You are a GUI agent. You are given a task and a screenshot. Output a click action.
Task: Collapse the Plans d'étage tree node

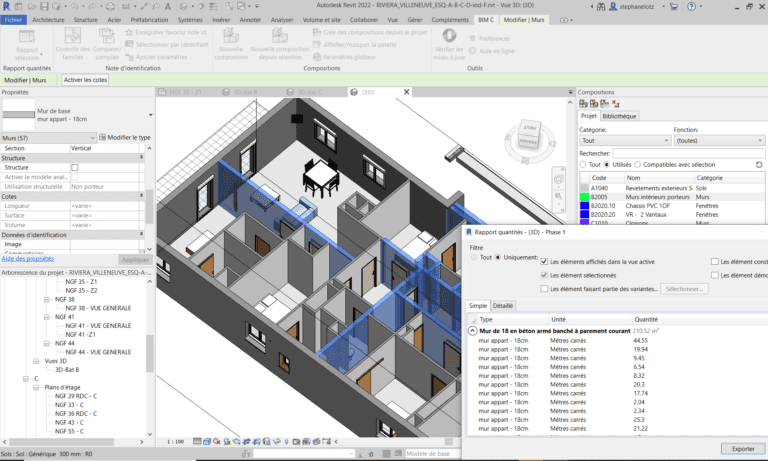(x=36, y=388)
